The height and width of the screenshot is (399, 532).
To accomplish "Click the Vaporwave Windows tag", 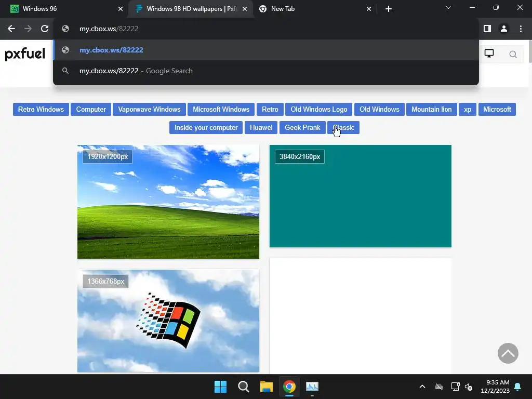I will point(149,109).
